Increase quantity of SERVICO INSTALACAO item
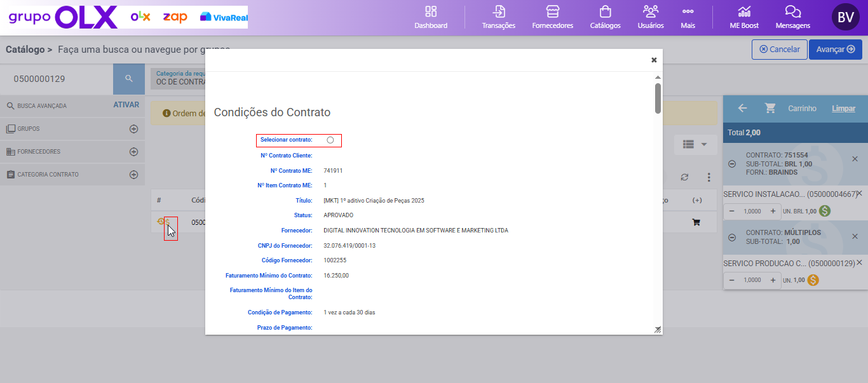Screen dimensions: 868x383 tap(773, 211)
